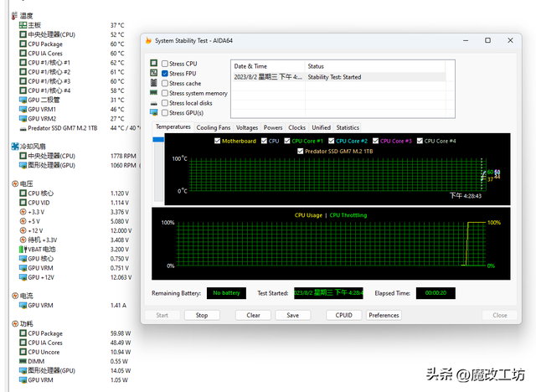536x392 pixels.
Task: Switch to the Unified tab
Action: click(x=321, y=127)
